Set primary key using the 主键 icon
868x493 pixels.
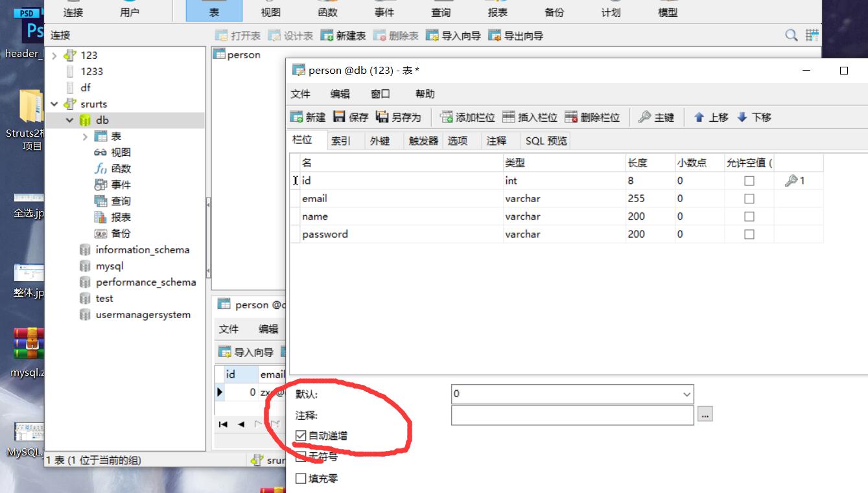click(x=656, y=117)
